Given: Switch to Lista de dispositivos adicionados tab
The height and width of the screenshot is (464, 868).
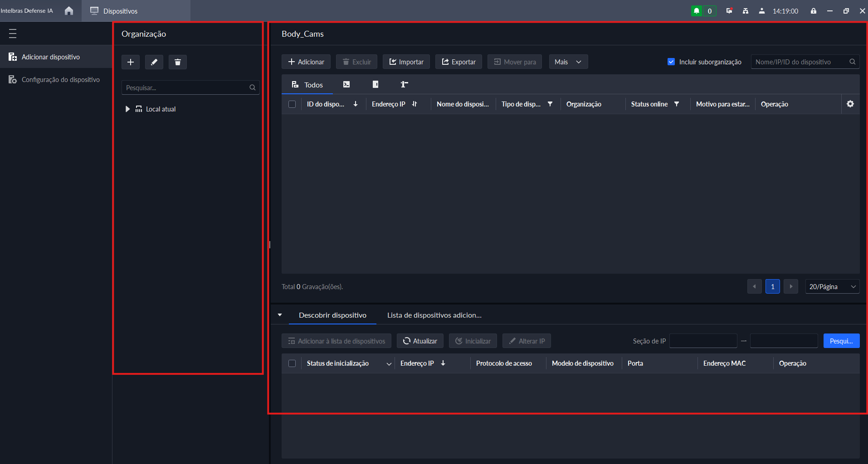Looking at the screenshot, I should [x=434, y=315].
